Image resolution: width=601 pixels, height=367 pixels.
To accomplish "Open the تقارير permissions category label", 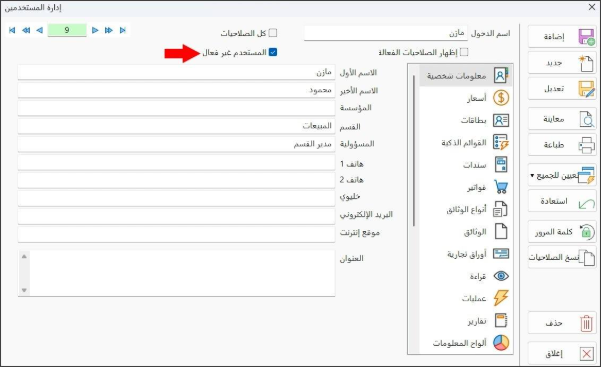I will (477, 321).
